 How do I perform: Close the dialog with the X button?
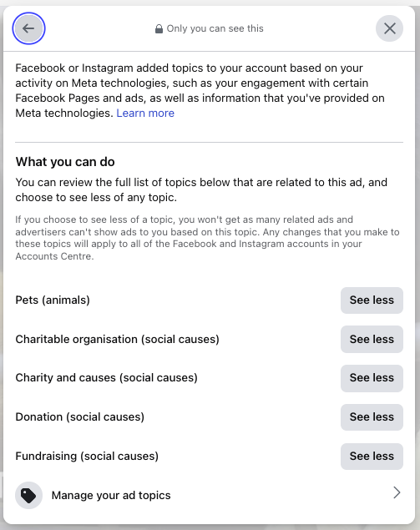pyautogui.click(x=390, y=28)
